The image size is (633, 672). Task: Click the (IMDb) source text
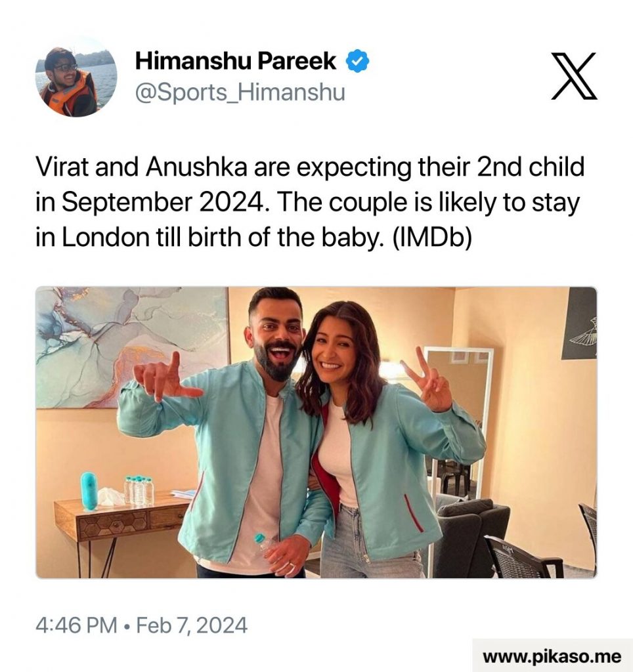coord(432,237)
